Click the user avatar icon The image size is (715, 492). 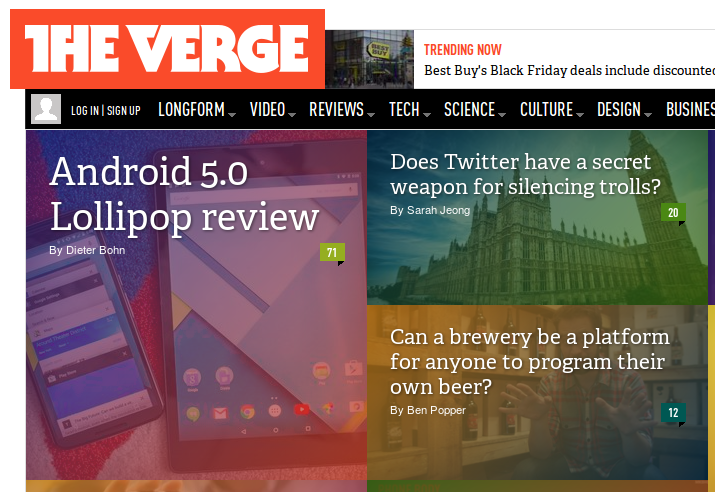click(x=46, y=109)
